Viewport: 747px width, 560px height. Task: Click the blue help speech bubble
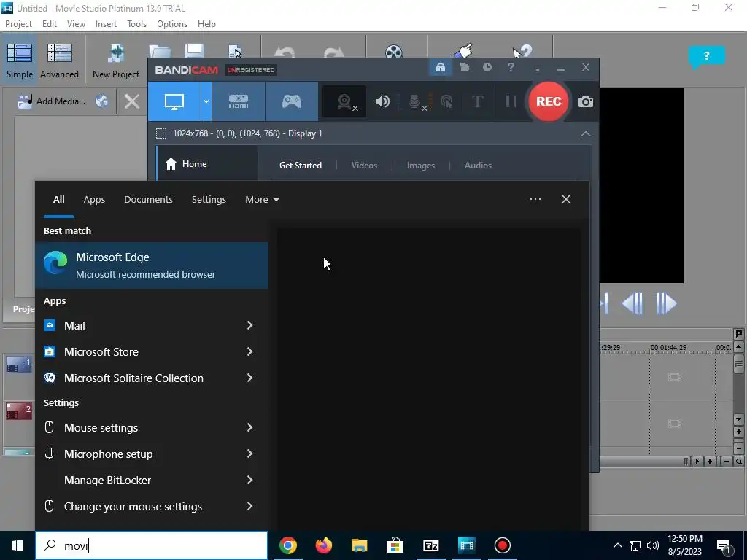[706, 57]
